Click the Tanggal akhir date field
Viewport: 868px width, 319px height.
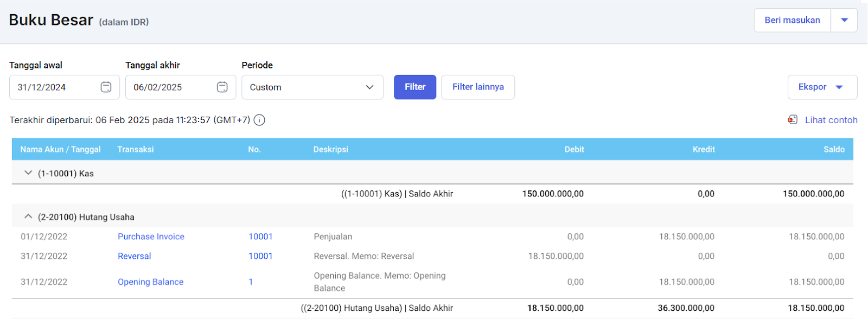coord(170,87)
